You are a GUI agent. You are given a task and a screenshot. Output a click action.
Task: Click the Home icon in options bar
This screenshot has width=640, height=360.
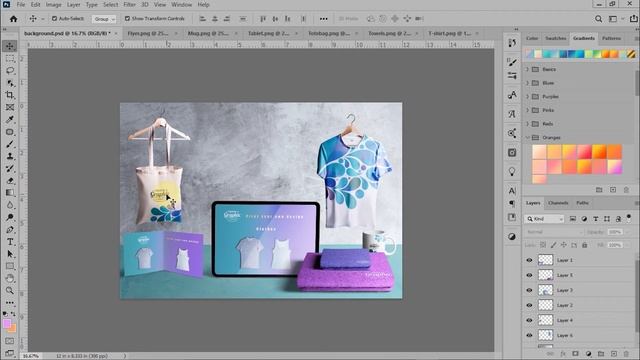point(13,19)
